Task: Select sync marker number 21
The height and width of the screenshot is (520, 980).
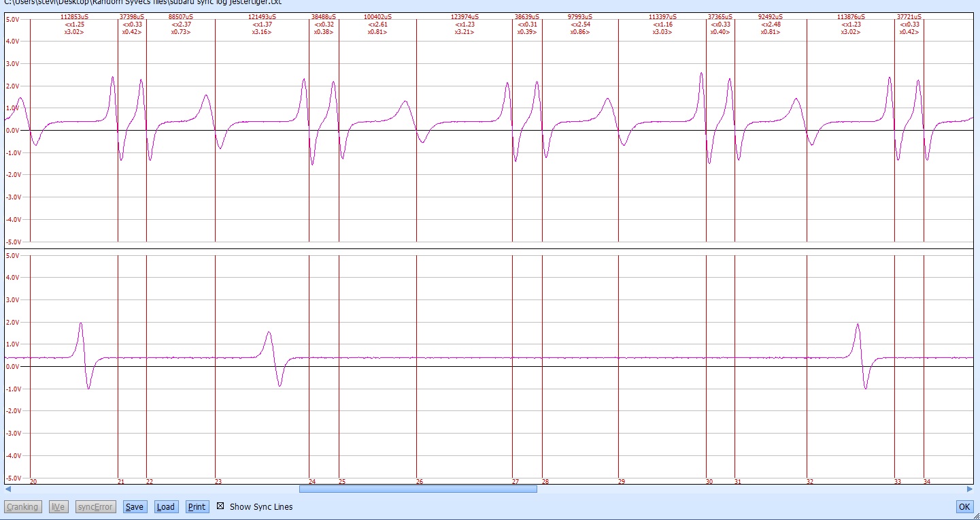Action: pyautogui.click(x=121, y=481)
